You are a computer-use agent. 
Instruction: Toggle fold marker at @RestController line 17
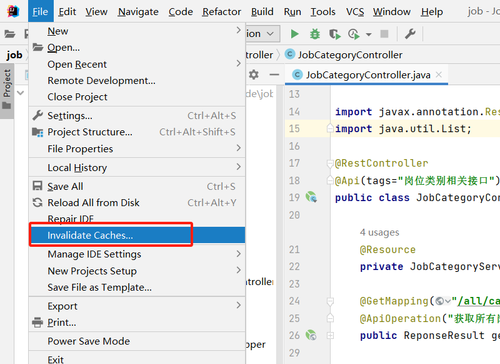tap(330, 163)
